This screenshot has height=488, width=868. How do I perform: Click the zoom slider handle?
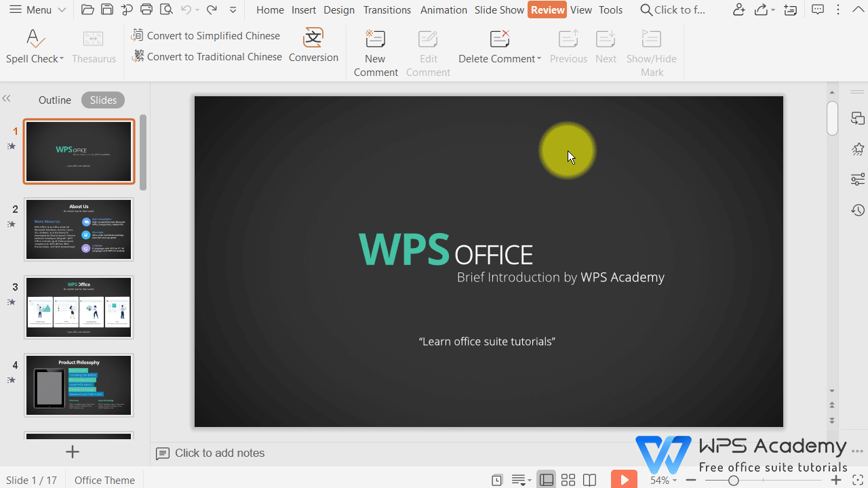[x=733, y=480]
